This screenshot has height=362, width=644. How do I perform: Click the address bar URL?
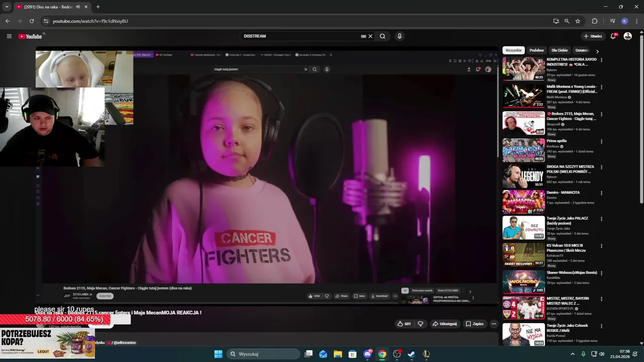pos(90,21)
